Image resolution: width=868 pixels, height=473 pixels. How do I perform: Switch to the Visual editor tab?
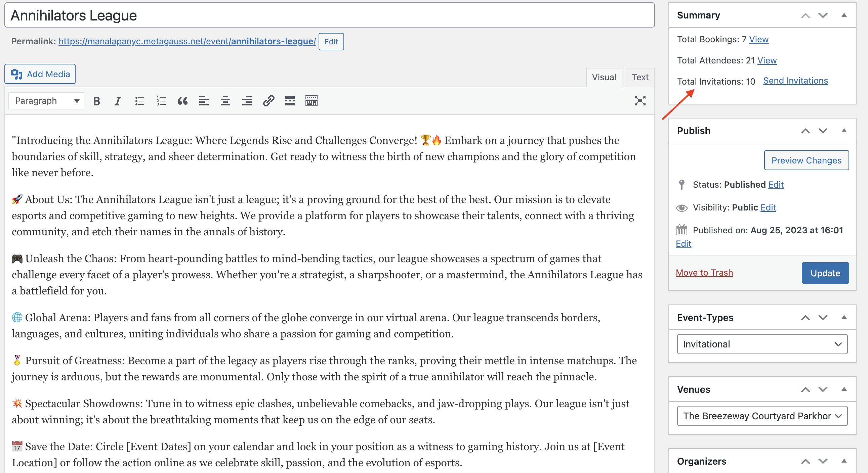point(604,78)
